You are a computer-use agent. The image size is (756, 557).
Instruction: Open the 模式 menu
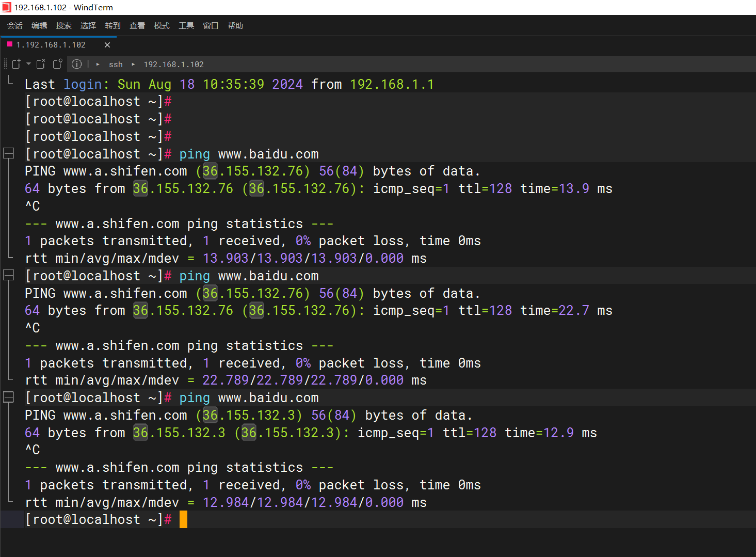click(x=162, y=25)
